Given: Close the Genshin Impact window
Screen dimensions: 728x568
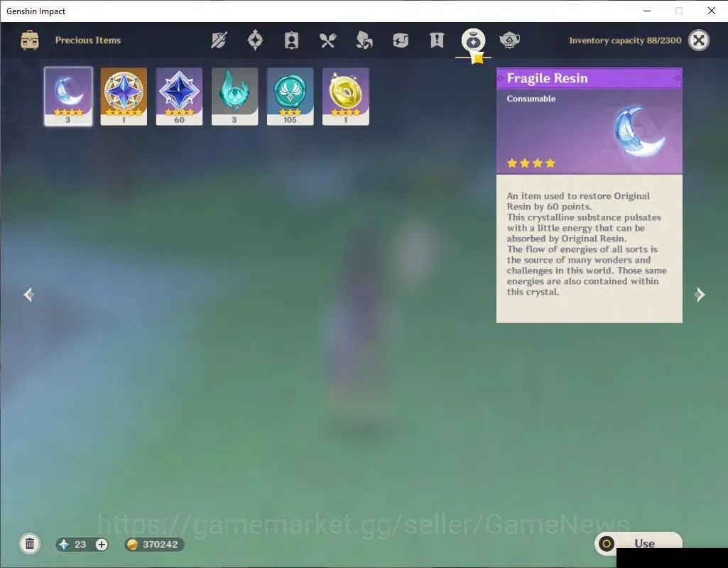Looking at the screenshot, I should [711, 11].
